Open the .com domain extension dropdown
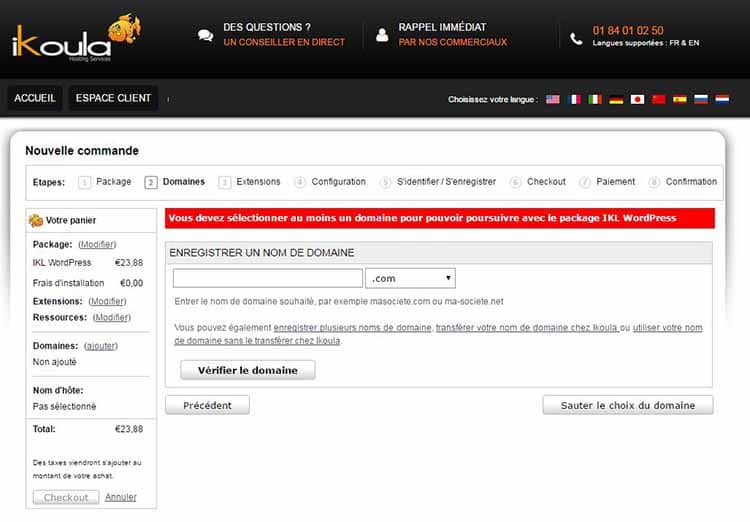750x522 pixels. point(410,278)
